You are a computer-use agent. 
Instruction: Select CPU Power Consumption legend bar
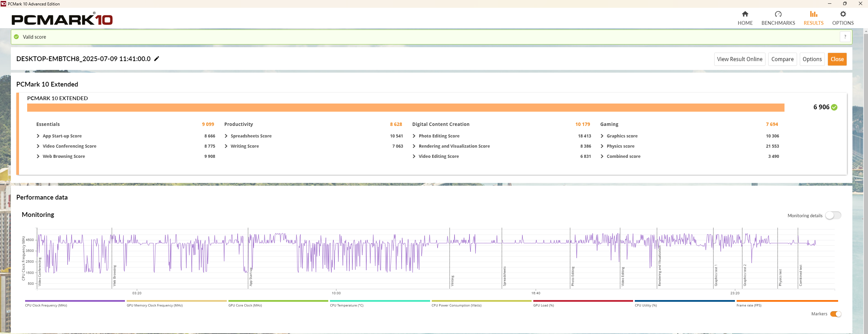481,301
